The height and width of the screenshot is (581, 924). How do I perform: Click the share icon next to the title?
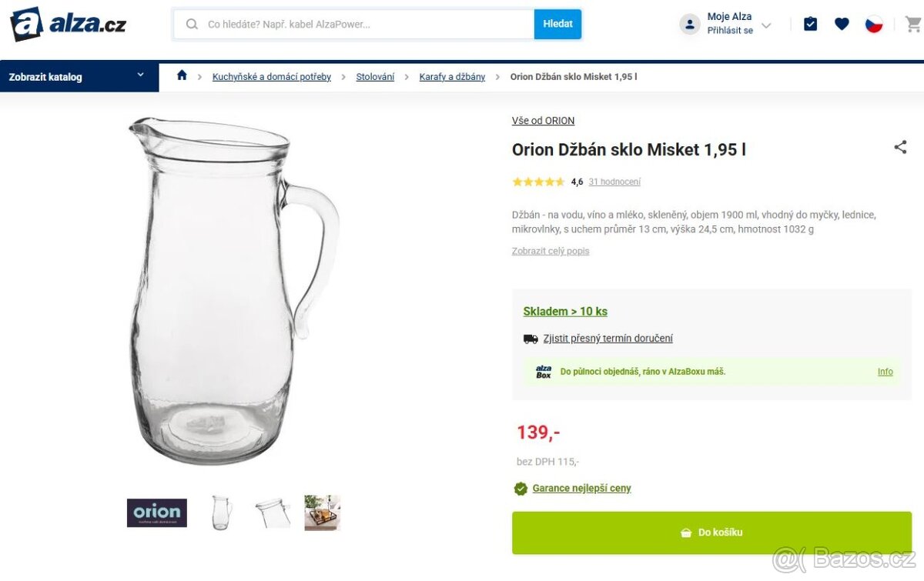tap(900, 147)
